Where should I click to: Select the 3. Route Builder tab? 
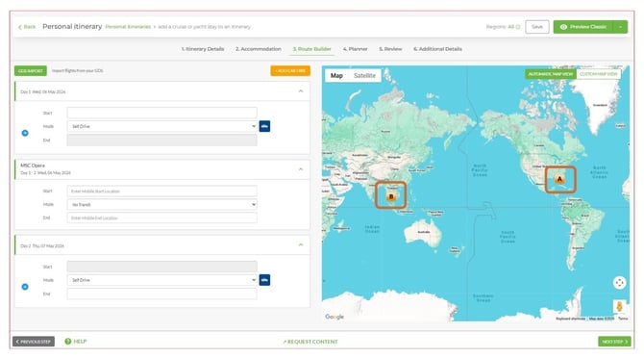pos(311,49)
